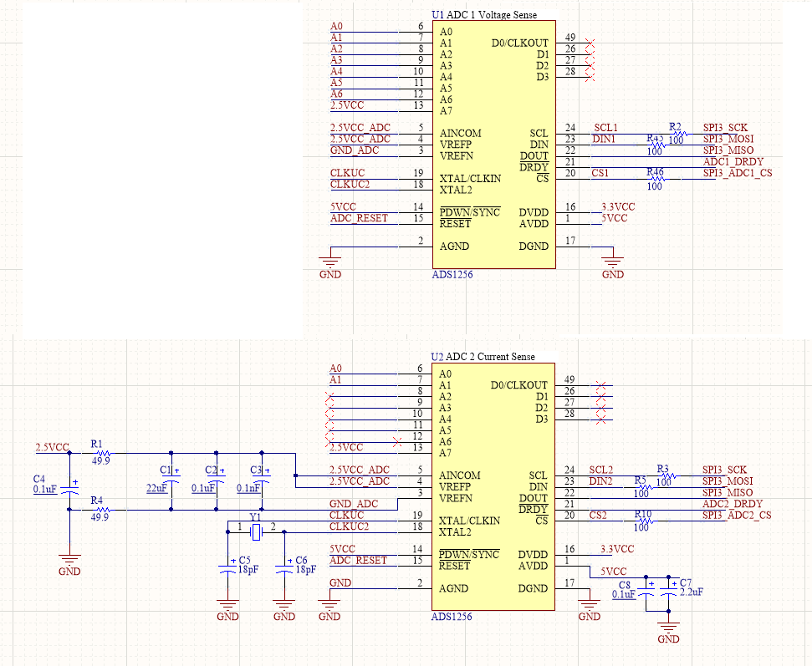Click the 2.5VCC net label beside R1

coord(53,447)
